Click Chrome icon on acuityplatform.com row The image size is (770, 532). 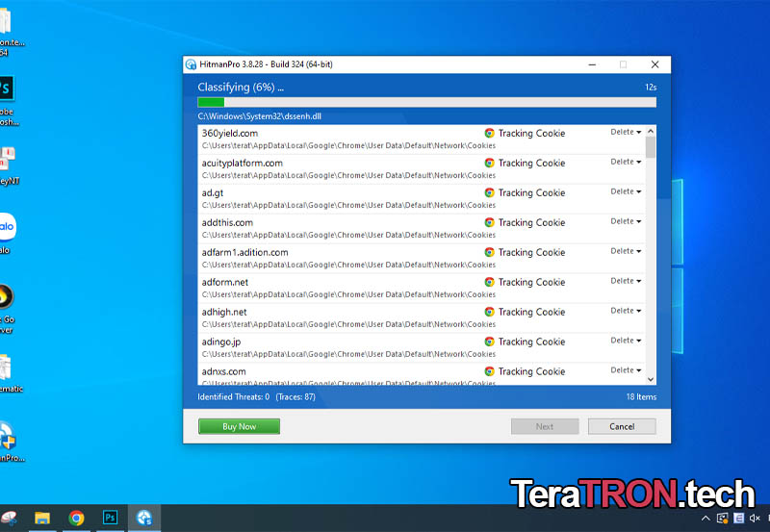[x=489, y=163]
